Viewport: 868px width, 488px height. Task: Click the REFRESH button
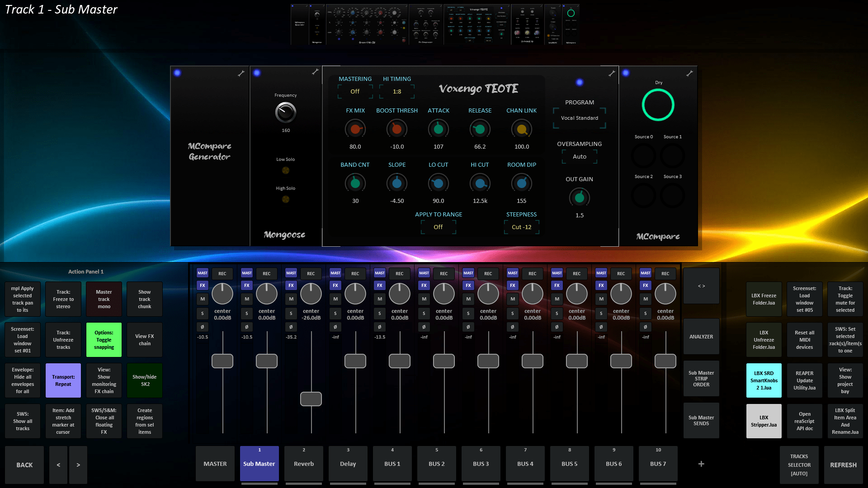pyautogui.click(x=844, y=465)
